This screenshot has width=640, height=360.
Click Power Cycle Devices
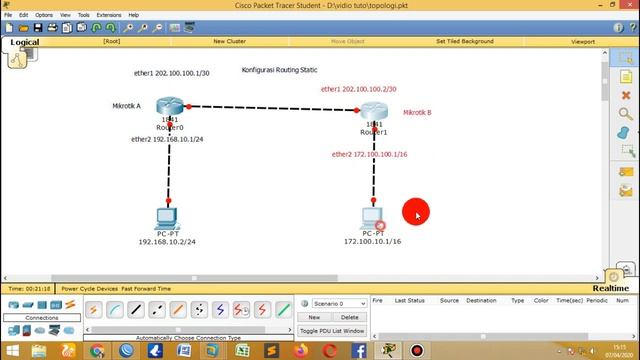pyautogui.click(x=89, y=289)
